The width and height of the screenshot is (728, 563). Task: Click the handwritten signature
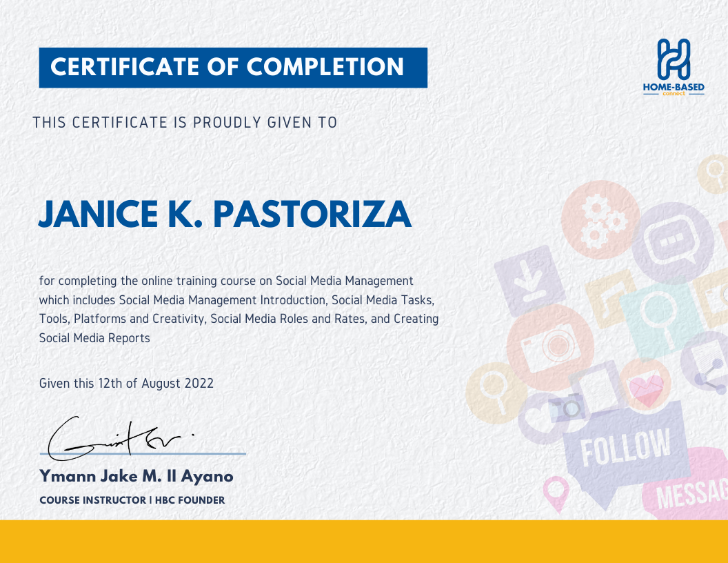click(121, 438)
